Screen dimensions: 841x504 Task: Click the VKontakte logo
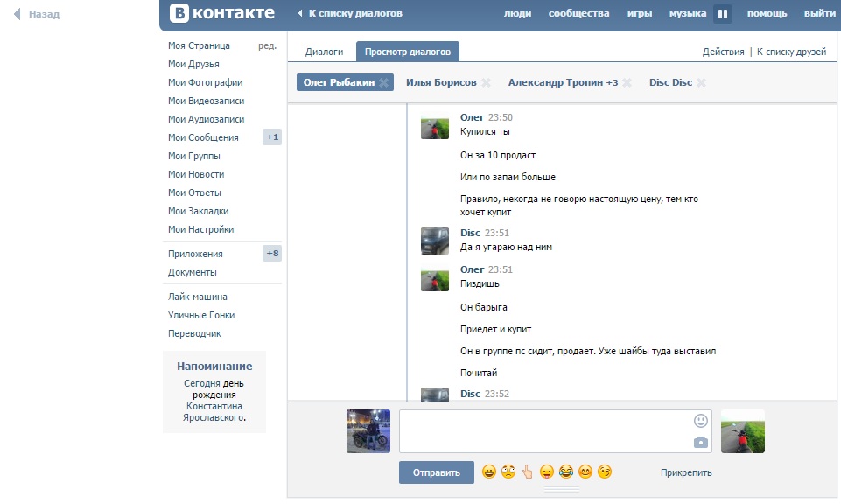coord(222,13)
